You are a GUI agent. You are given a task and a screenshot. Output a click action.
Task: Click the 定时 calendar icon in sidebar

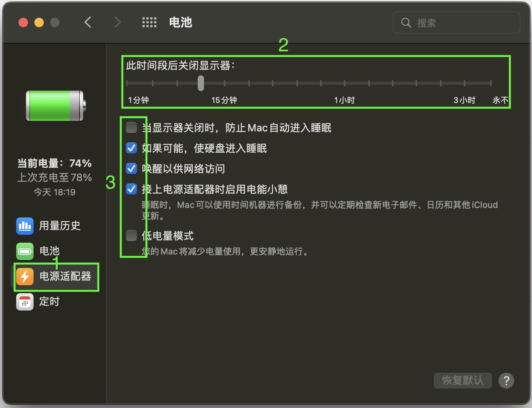(x=24, y=301)
